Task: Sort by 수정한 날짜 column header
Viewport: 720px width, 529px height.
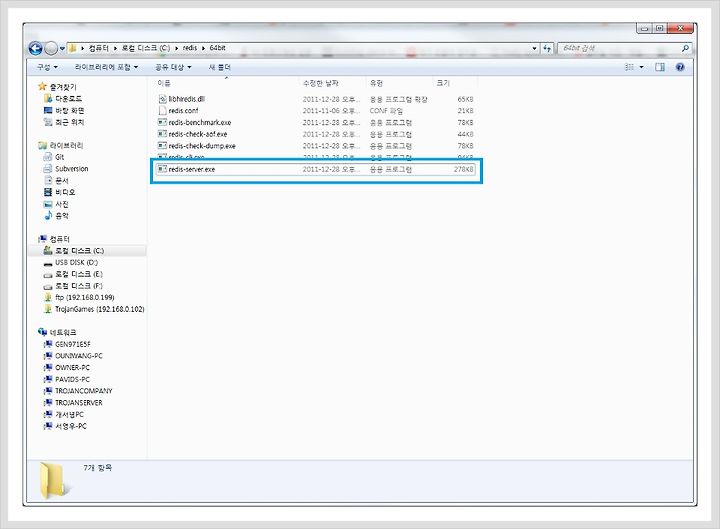Action: [x=333, y=83]
